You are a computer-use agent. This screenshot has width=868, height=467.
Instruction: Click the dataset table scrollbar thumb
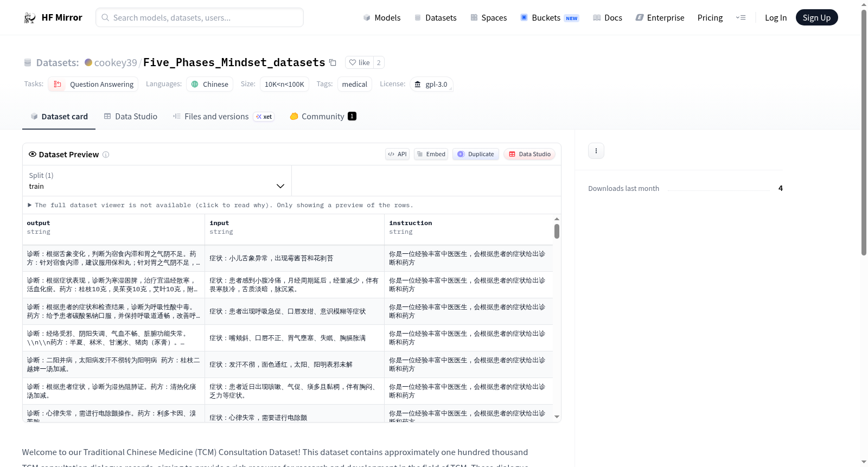coord(557,232)
